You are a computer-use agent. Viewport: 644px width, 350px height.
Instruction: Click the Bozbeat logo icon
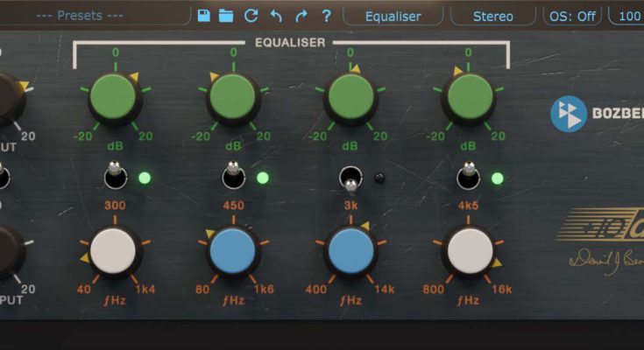click(x=568, y=114)
